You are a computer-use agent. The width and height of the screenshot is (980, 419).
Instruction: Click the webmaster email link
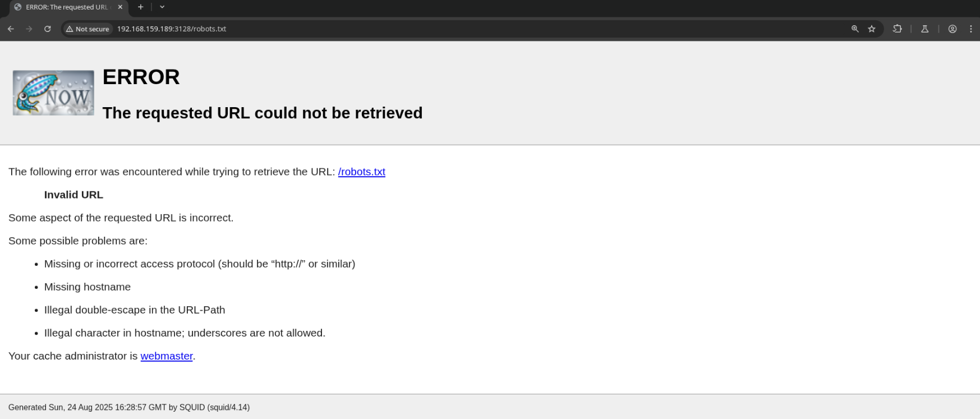click(x=167, y=356)
